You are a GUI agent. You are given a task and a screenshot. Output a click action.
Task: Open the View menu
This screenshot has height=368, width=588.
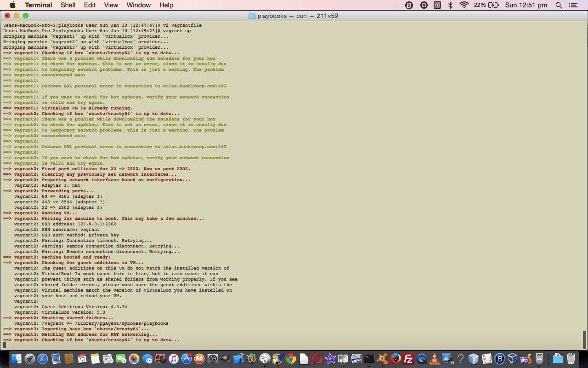[111, 5]
